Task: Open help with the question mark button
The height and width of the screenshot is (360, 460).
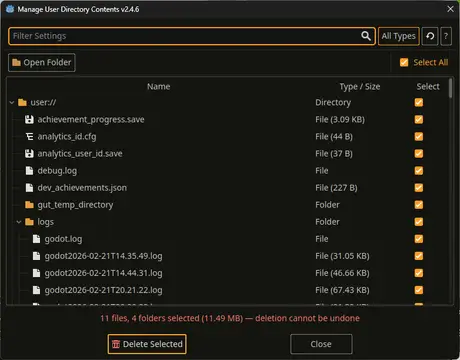Action: click(x=446, y=36)
